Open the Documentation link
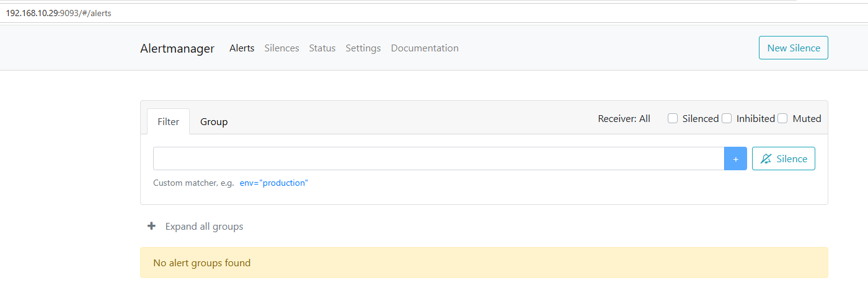The width and height of the screenshot is (868, 304). [425, 48]
